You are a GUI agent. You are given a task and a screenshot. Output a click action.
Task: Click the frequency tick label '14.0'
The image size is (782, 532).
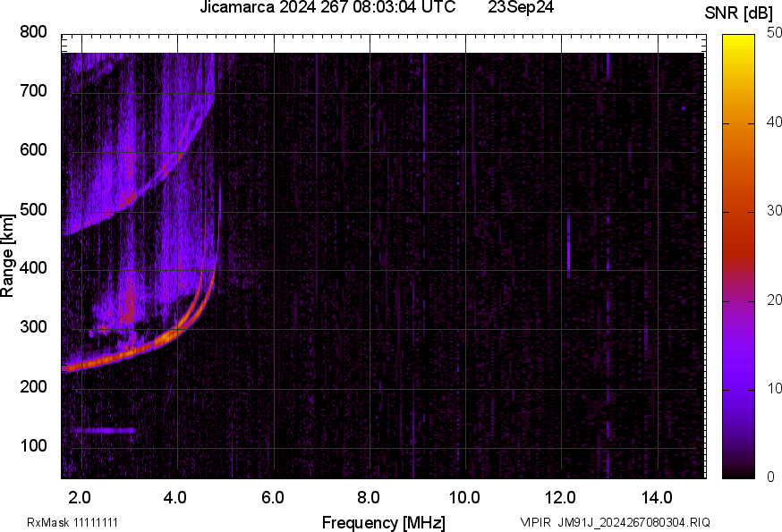(x=657, y=497)
